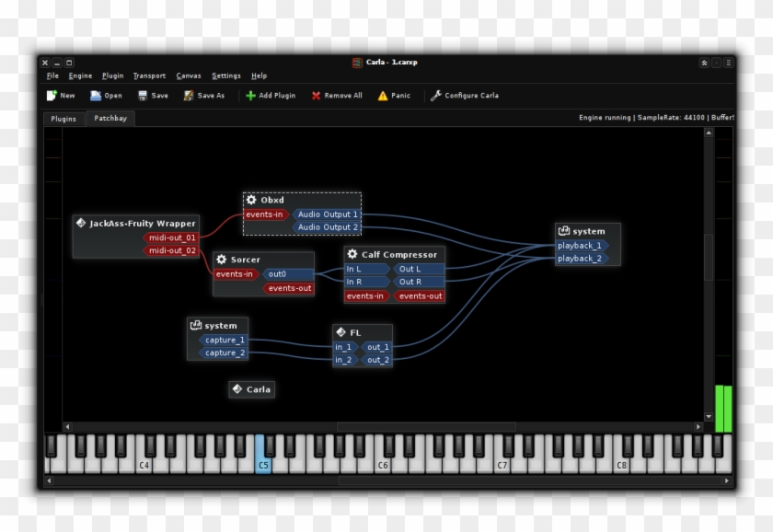Open the Transport menu
Viewport: 773px width, 532px height.
coord(149,75)
